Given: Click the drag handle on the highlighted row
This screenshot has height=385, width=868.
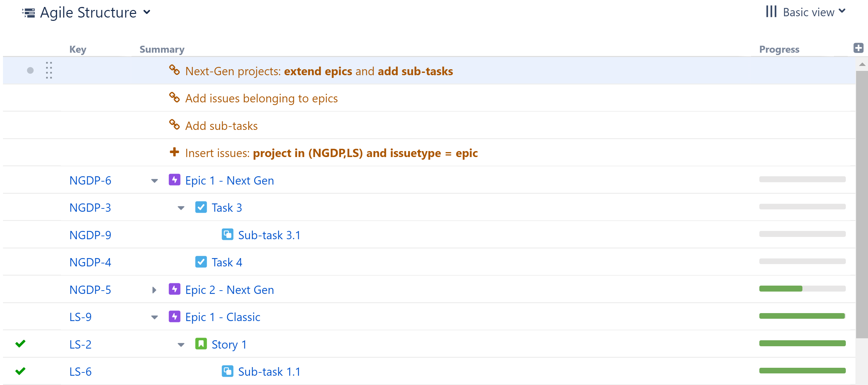Looking at the screenshot, I should (49, 71).
